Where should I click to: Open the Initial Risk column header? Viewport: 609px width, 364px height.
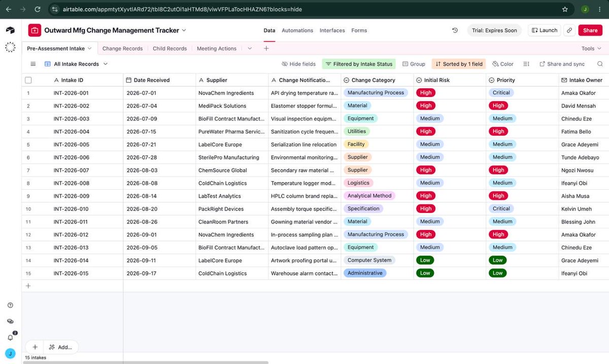[x=450, y=80]
